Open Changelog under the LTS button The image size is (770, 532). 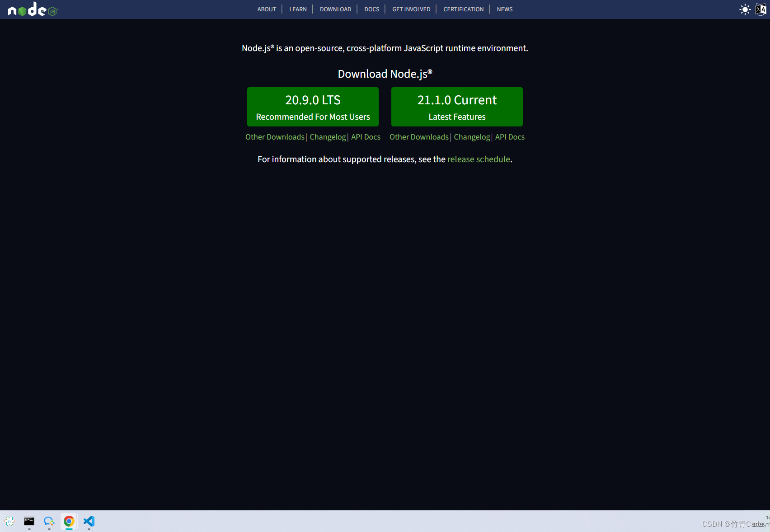click(328, 137)
